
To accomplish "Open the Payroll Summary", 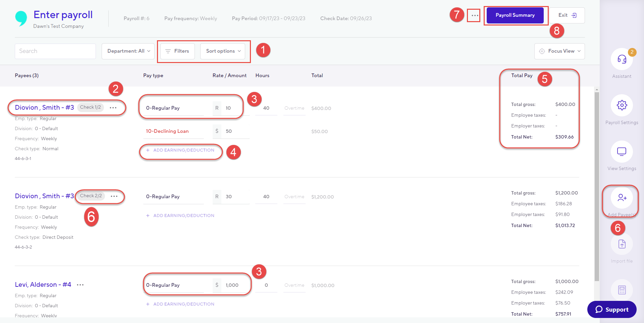I will point(515,15).
